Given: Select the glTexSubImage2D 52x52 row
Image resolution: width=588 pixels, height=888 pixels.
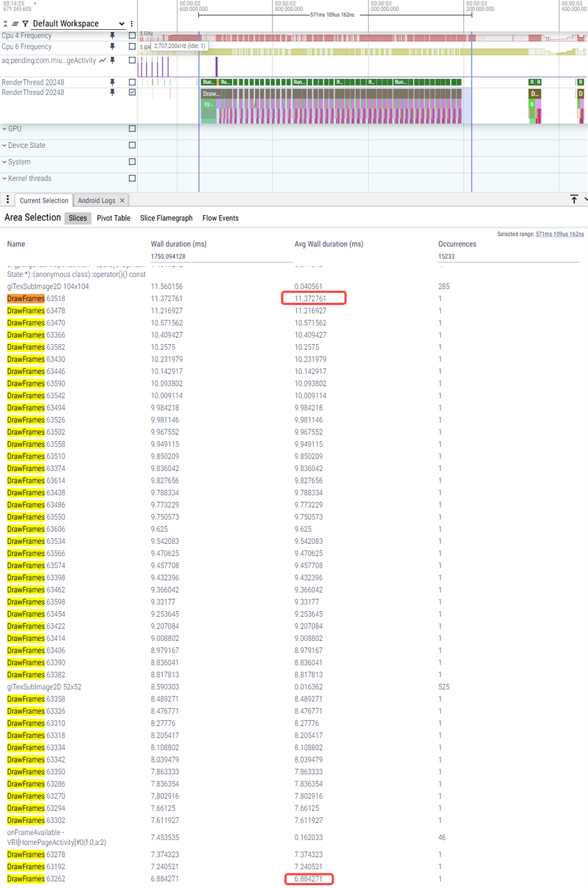Looking at the screenshot, I should pos(294,687).
